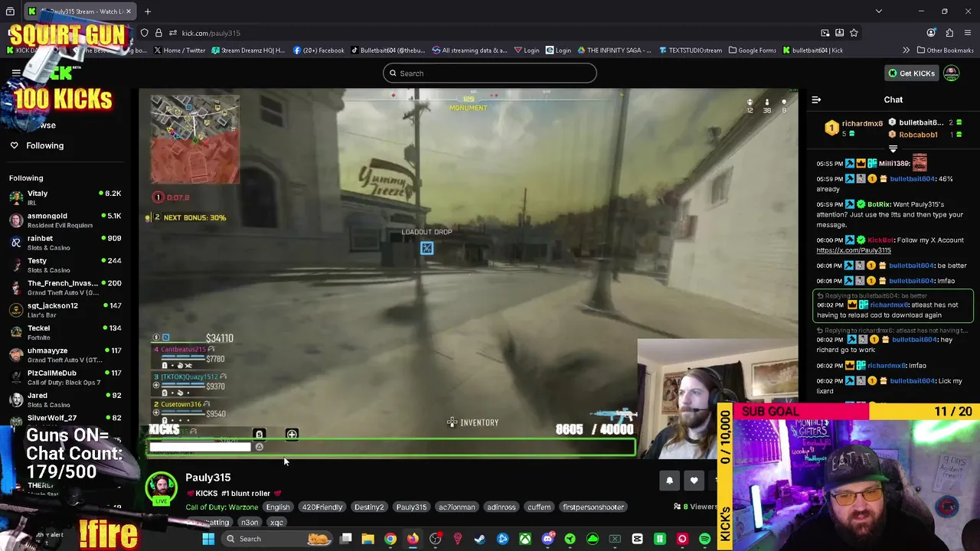Open the Home / Twitter bookmark
This screenshot has width=980, height=551.
(179, 51)
